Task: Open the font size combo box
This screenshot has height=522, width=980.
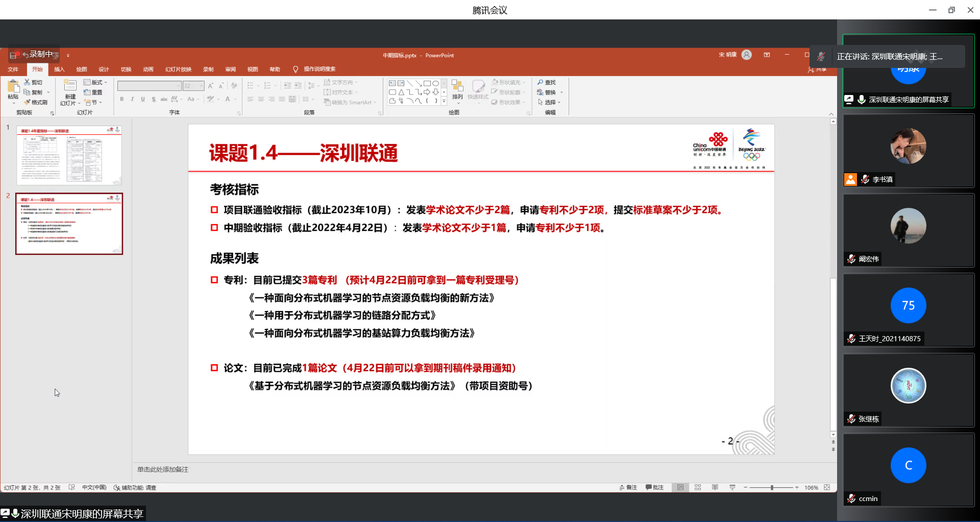Action: 194,86
